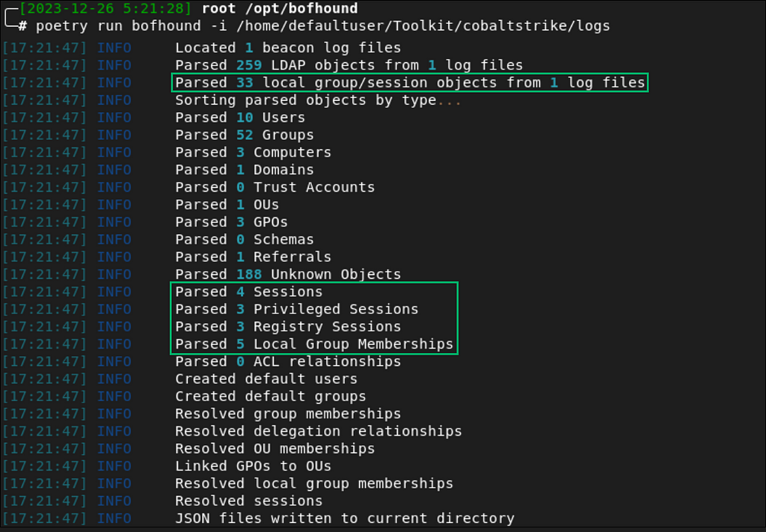Click the 'Located 1 beacon log files' line
The height and width of the screenshot is (532, 766).
[x=288, y=48]
